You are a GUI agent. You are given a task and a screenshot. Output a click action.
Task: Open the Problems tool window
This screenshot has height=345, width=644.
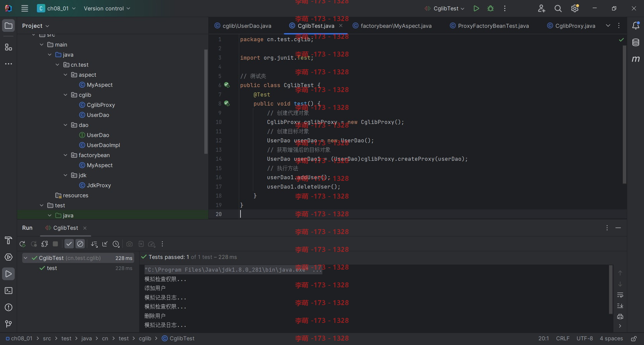[x=8, y=307]
